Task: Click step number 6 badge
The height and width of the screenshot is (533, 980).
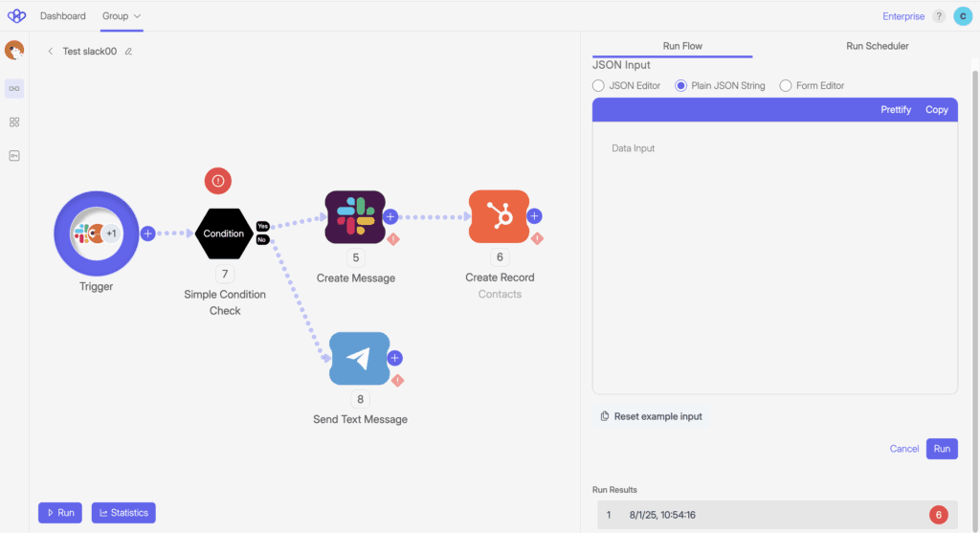Action: [500, 256]
